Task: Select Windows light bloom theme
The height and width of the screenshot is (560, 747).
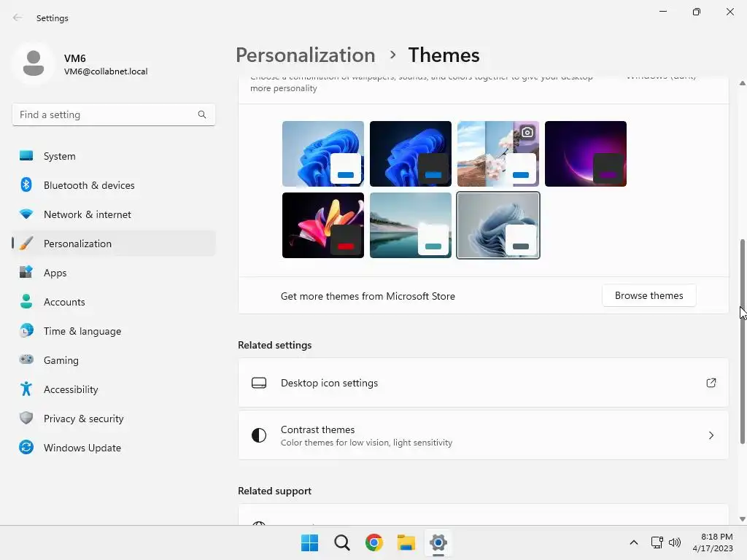Action: click(323, 154)
